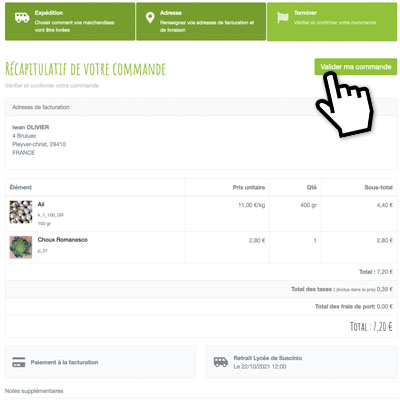Click the Adresse de facturation header

201,107
